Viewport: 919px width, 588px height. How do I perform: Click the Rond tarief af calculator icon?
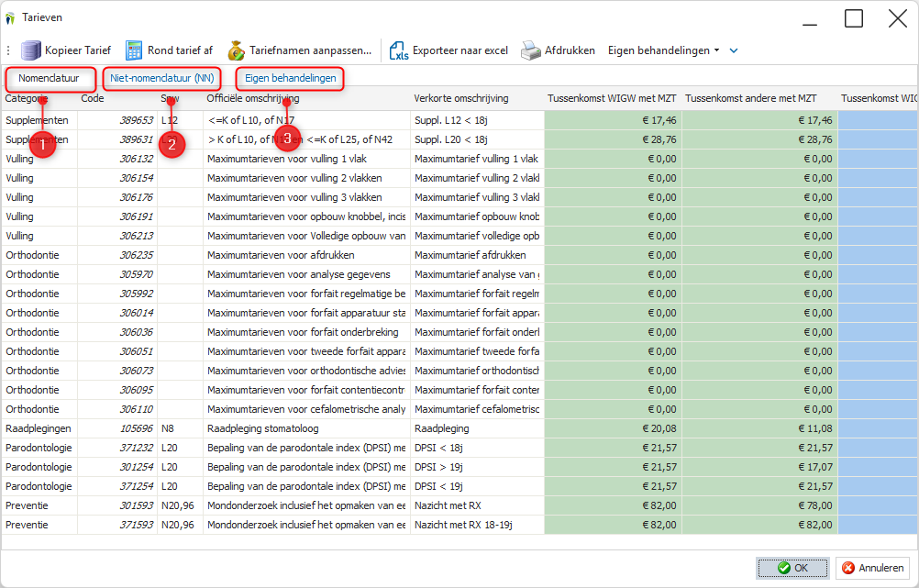pos(134,50)
